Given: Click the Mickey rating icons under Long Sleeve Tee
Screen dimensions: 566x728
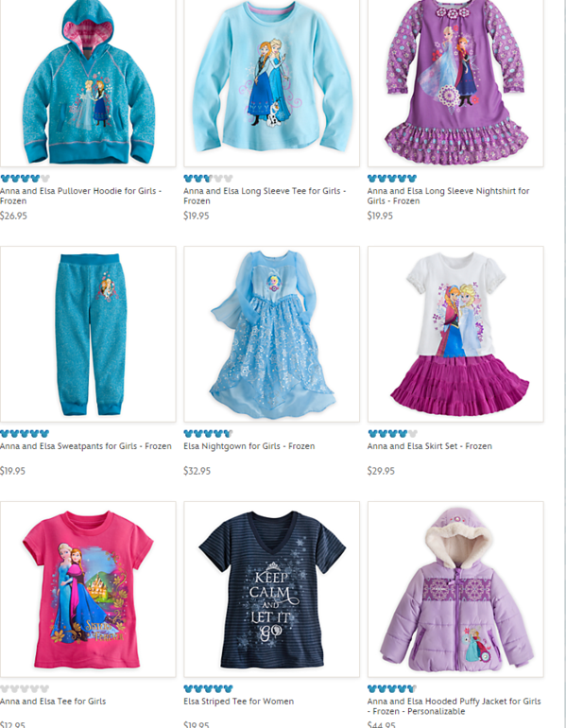Looking at the screenshot, I should pos(208,179).
